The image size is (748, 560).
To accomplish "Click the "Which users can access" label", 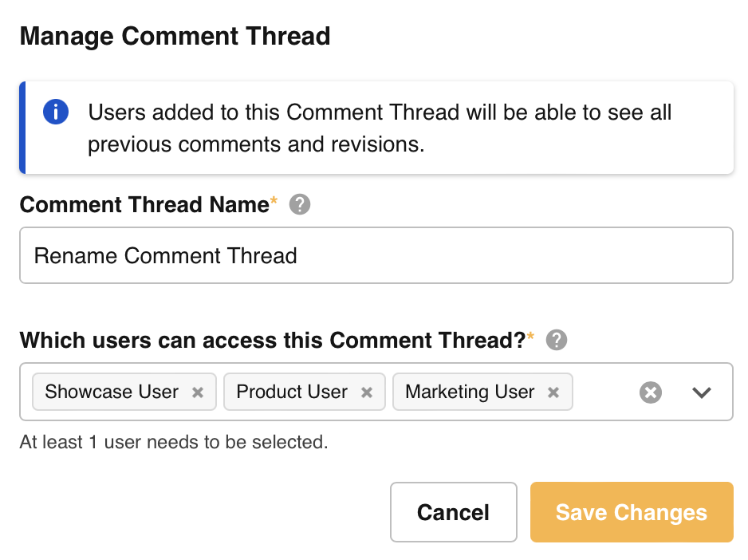I will (x=273, y=341).
